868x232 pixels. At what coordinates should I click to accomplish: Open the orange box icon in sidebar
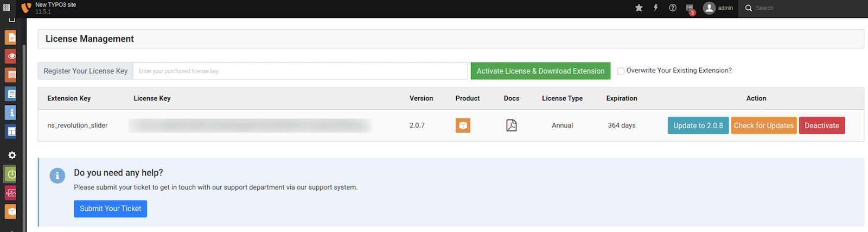click(11, 211)
